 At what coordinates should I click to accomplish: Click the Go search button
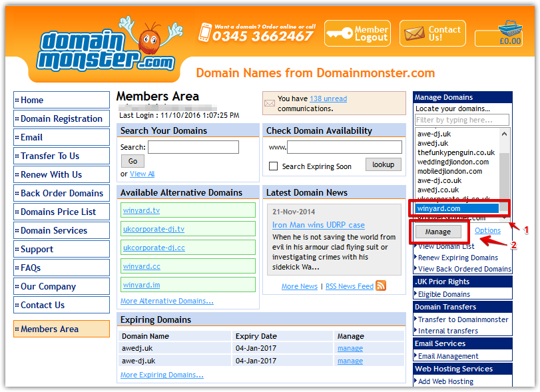(x=133, y=160)
